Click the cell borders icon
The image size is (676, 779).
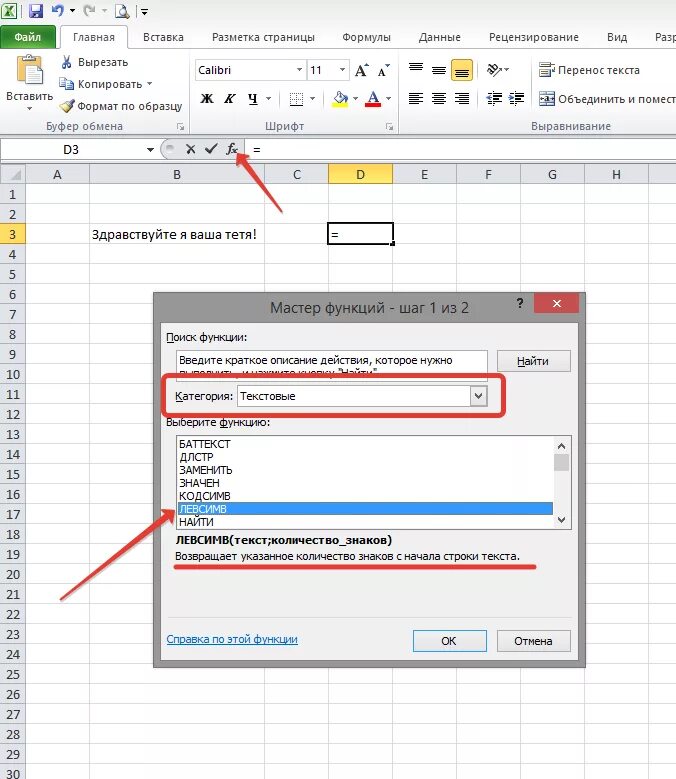click(x=297, y=98)
